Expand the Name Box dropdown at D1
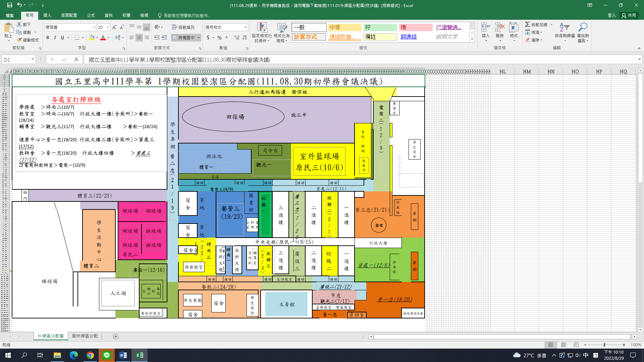 point(33,59)
